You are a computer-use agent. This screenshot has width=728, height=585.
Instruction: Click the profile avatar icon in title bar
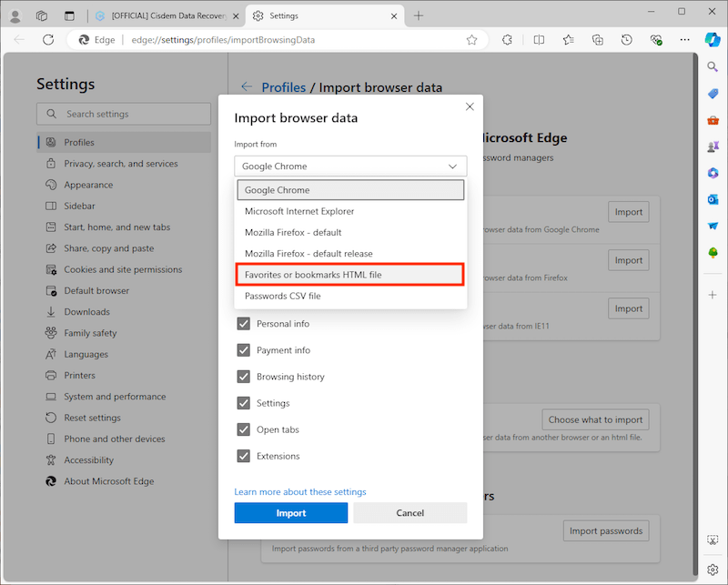pos(15,15)
